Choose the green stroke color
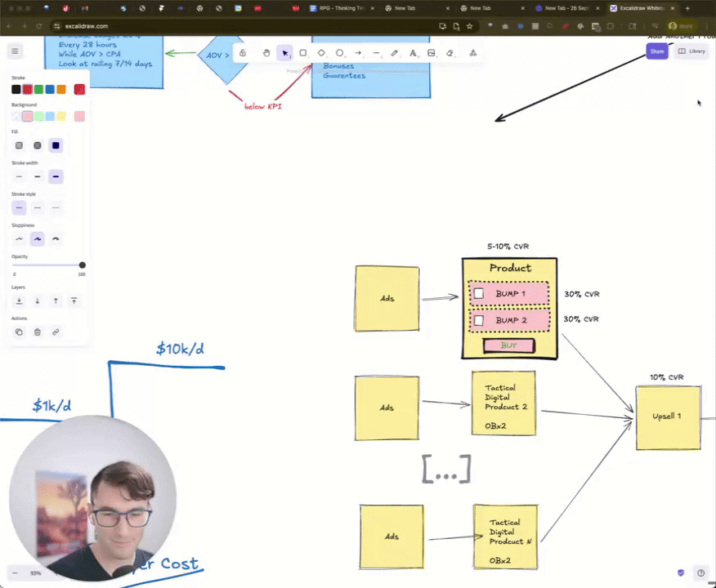Viewport: 716px width, 588px height. click(x=38, y=89)
